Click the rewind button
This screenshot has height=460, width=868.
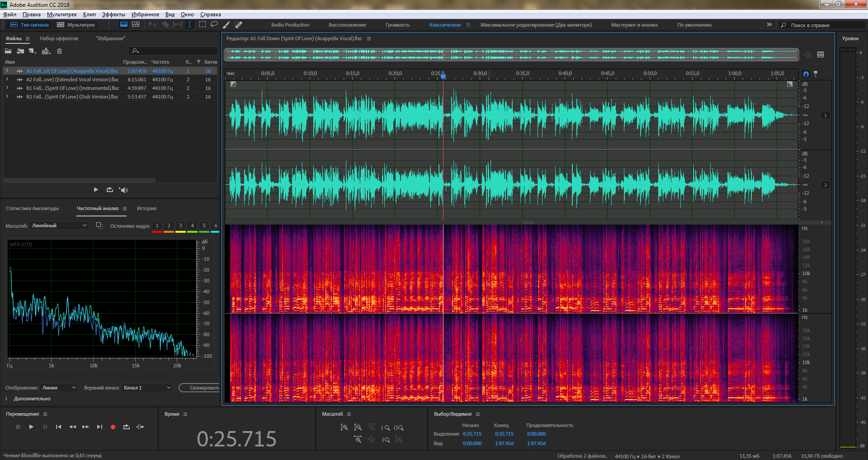pos(72,427)
